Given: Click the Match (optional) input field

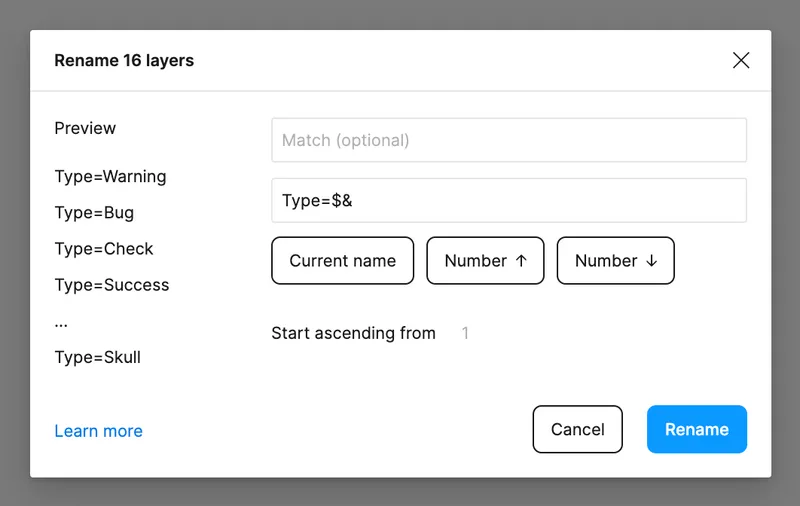Looking at the screenshot, I should tap(508, 140).
